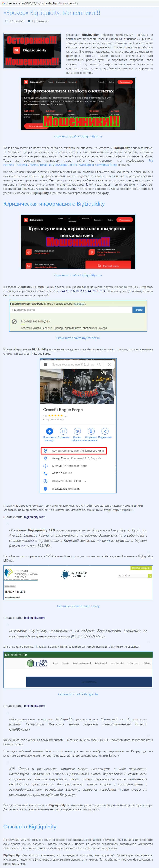
Task: Click the plus code icon beside M2WM+H2
Action: 45,466
